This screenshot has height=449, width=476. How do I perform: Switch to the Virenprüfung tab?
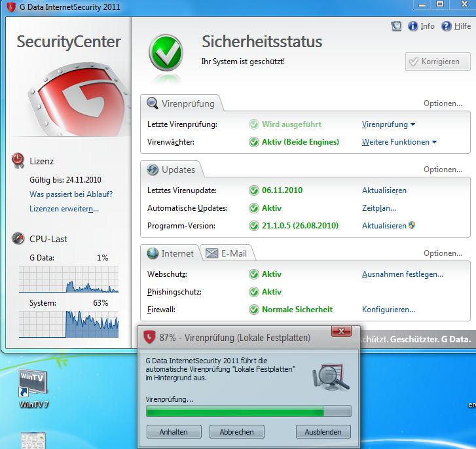[182, 103]
